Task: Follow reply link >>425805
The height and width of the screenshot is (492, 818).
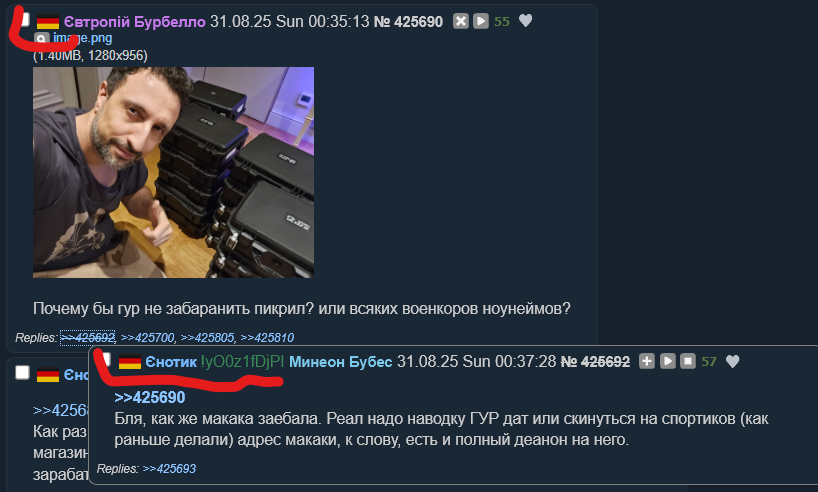Action: tap(207, 338)
